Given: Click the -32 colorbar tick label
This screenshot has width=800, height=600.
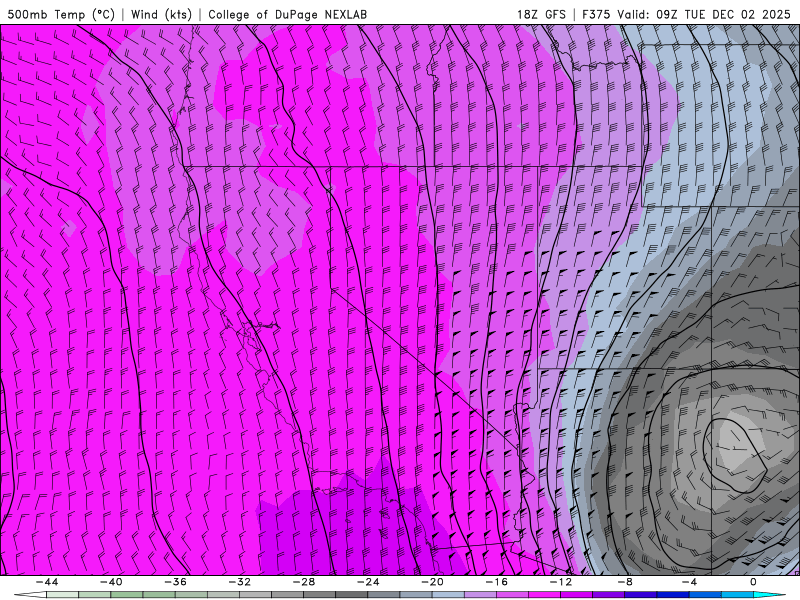Looking at the screenshot, I should click(240, 582).
